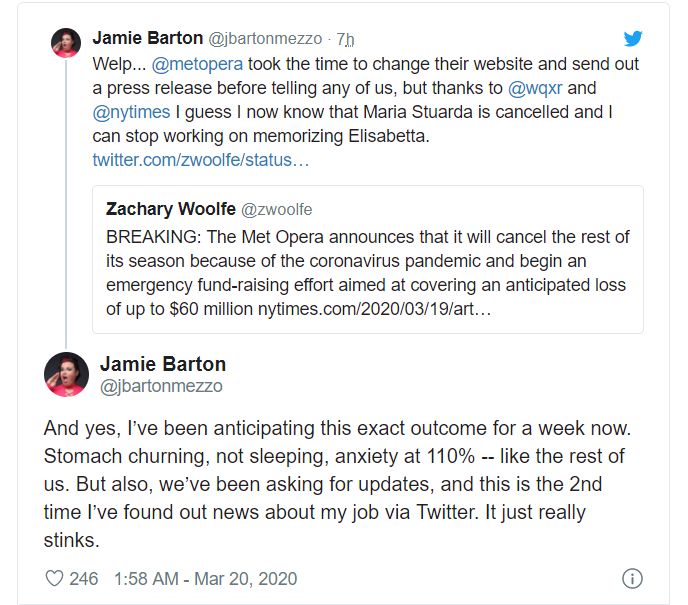Image resolution: width=688 pixels, height=605 pixels.
Task: Open the Jamie Barton name in the top tweet
Action: 147,38
